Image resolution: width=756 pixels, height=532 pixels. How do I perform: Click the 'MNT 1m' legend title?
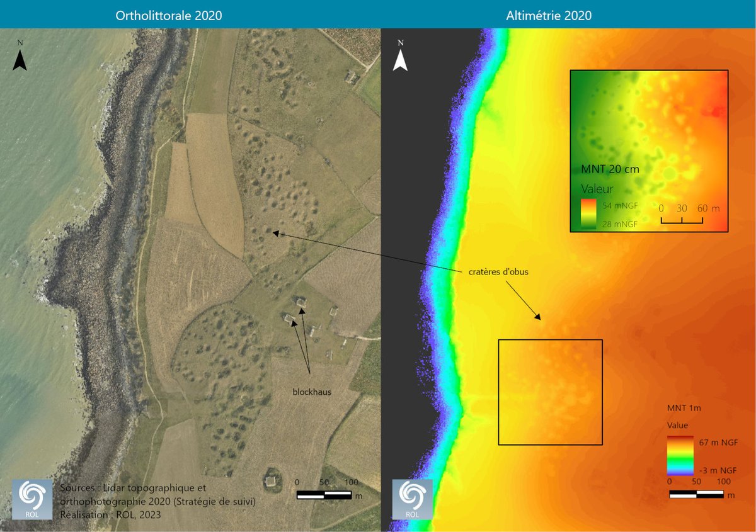point(684,408)
